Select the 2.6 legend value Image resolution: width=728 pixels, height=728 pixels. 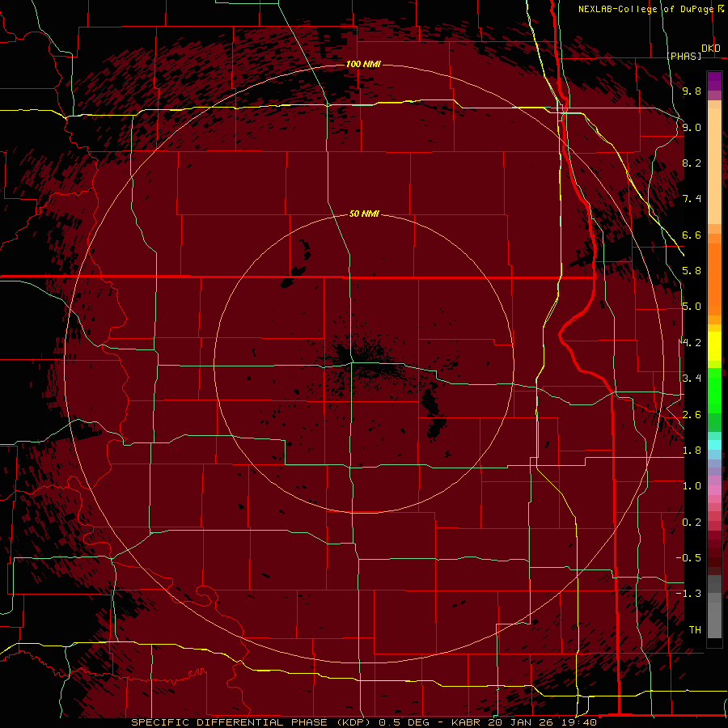pos(692,415)
